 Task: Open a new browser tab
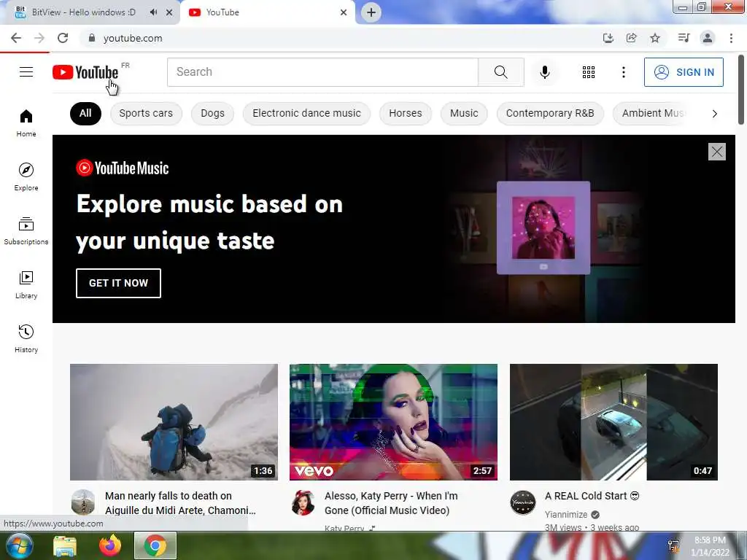pos(371,12)
